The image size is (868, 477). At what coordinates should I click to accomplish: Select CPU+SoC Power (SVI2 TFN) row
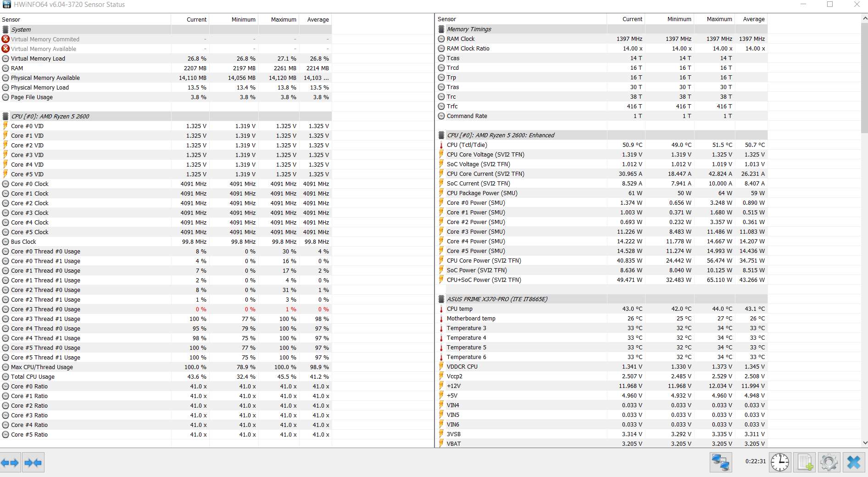point(601,280)
